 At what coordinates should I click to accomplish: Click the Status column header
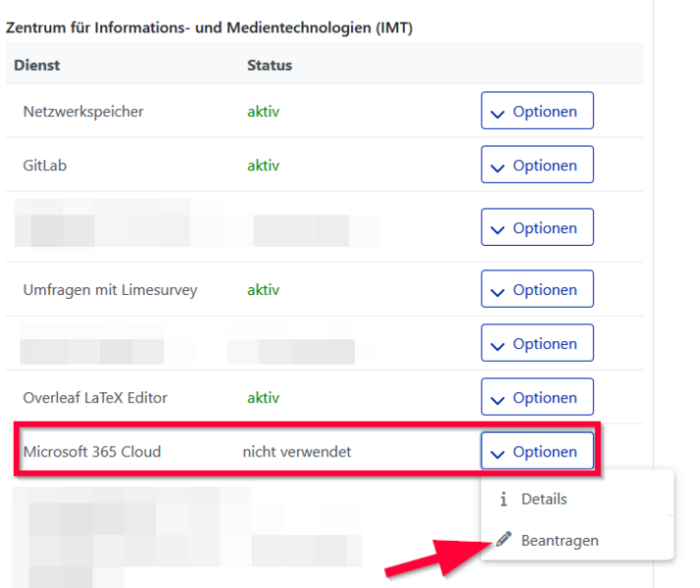click(x=270, y=66)
